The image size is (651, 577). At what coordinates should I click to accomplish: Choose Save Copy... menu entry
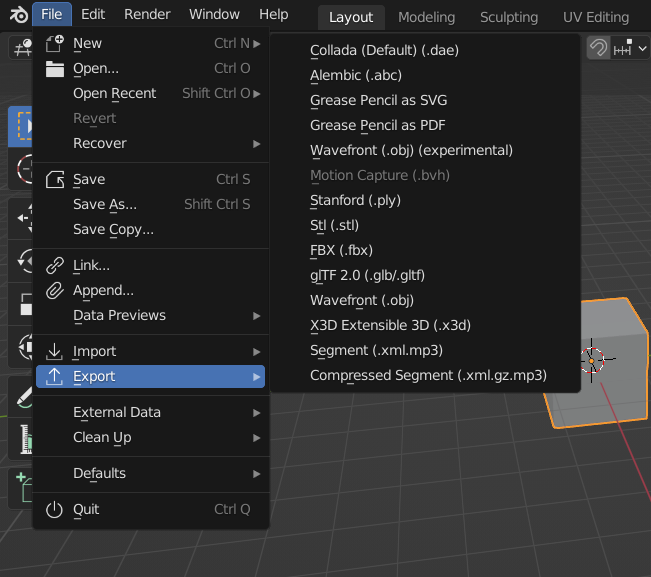click(x=150, y=230)
